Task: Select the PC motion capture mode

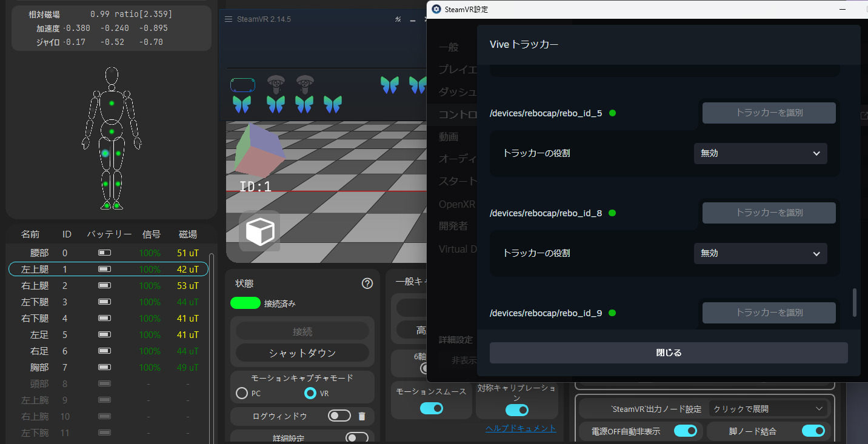Action: [x=242, y=393]
